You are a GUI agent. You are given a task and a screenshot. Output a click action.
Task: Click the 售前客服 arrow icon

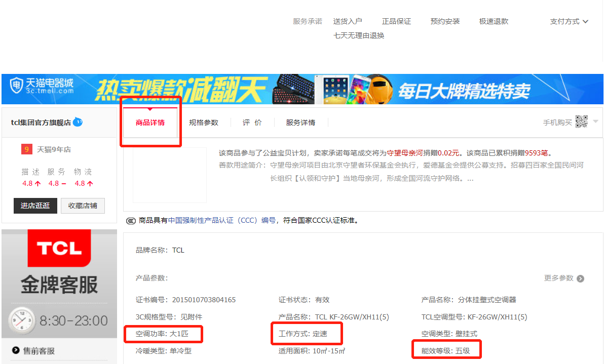pos(16,350)
